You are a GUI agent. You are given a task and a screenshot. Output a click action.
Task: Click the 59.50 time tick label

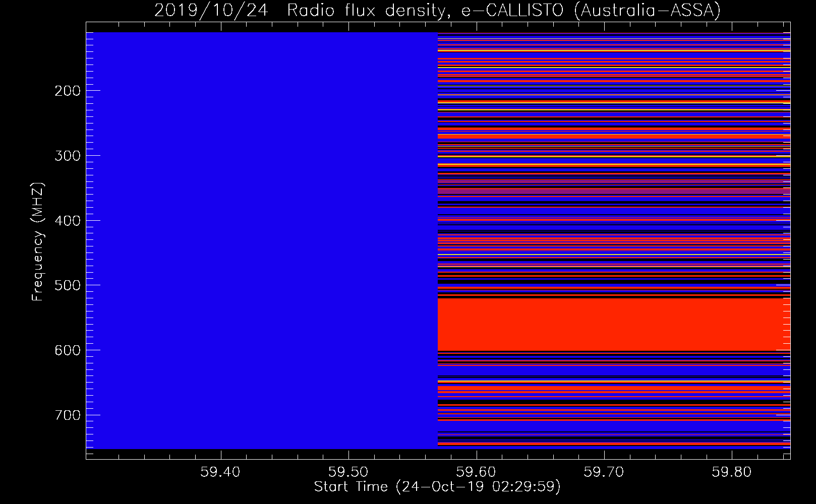coord(348,472)
